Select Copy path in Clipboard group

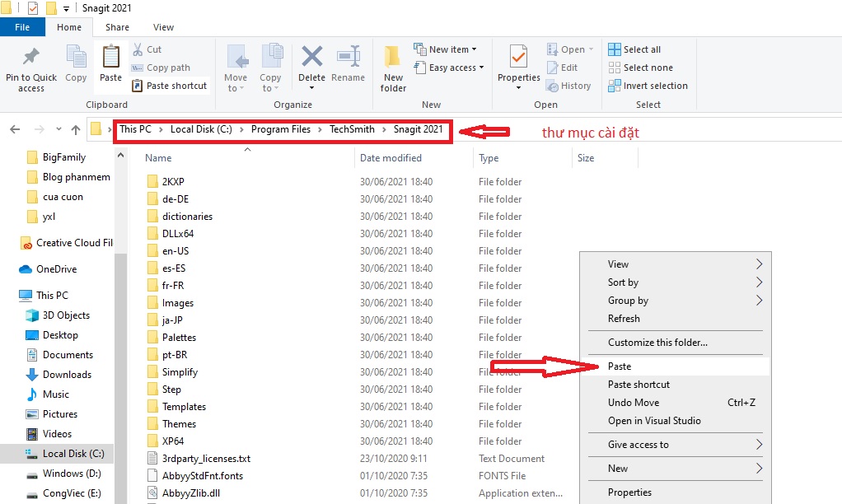[161, 68]
